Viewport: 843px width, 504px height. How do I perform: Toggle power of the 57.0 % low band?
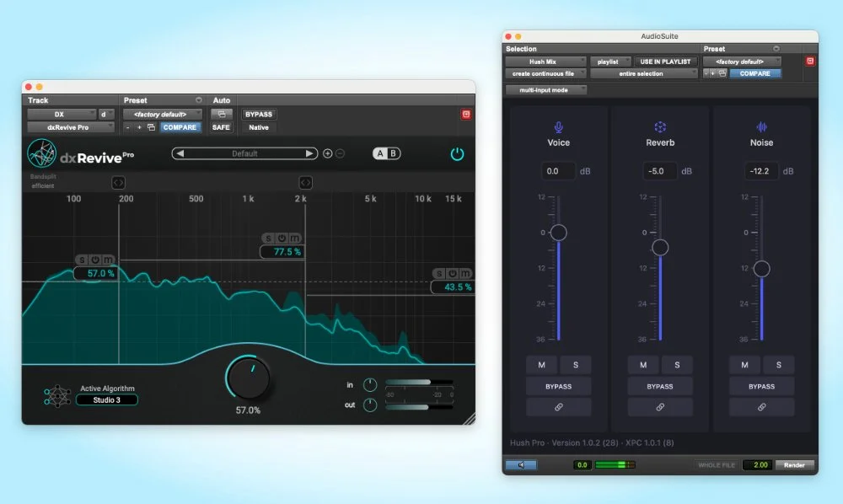pyautogui.click(x=95, y=260)
